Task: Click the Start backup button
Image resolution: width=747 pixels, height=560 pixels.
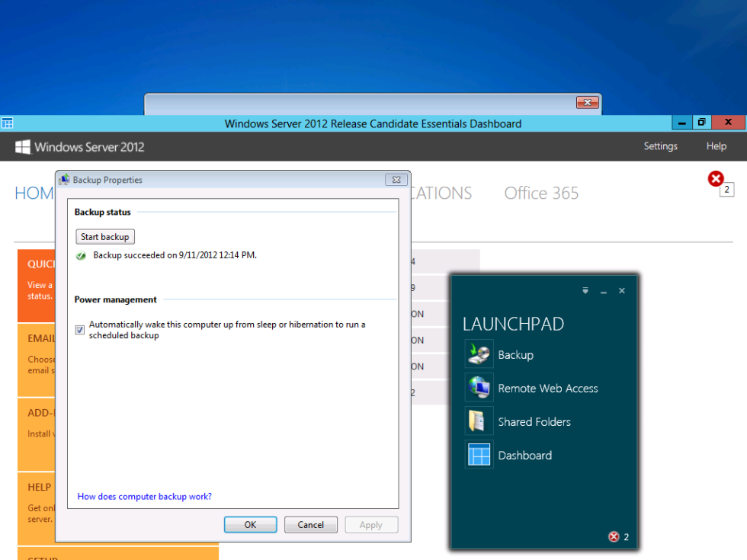Action: [x=104, y=236]
